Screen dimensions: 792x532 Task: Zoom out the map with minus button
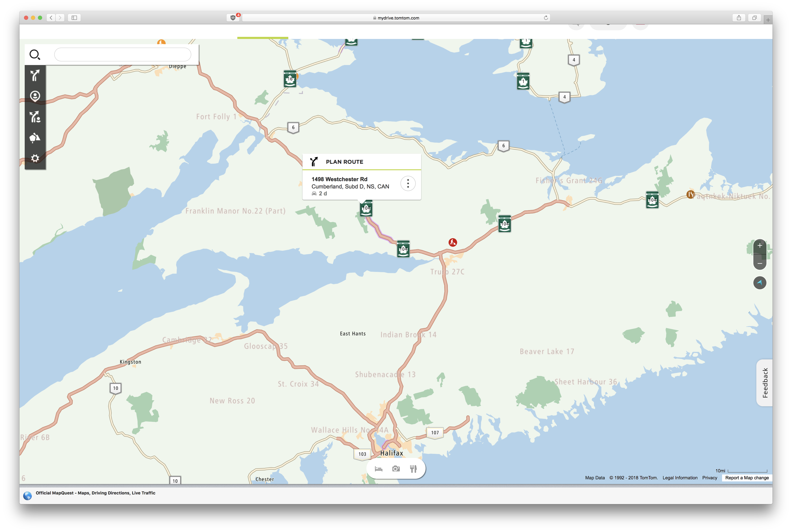[760, 263]
